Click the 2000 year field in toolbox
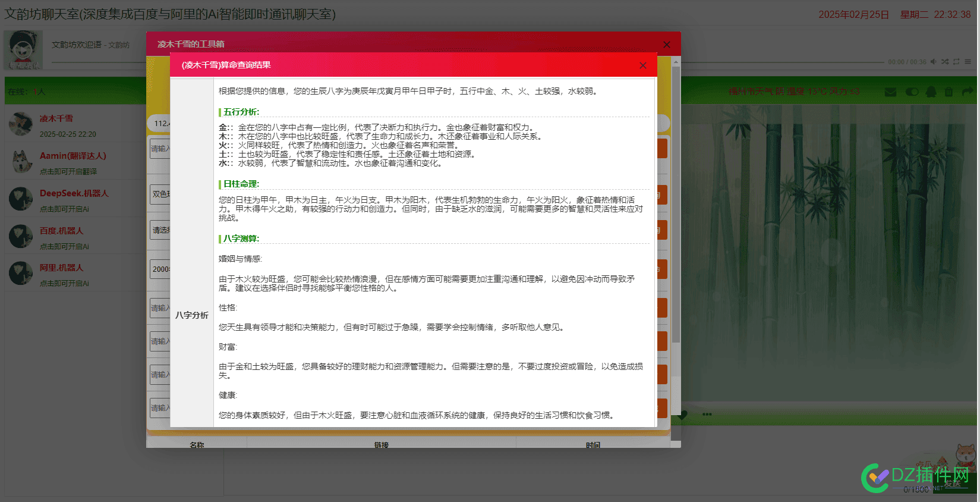Image resolution: width=980 pixels, height=502 pixels. pyautogui.click(x=160, y=269)
